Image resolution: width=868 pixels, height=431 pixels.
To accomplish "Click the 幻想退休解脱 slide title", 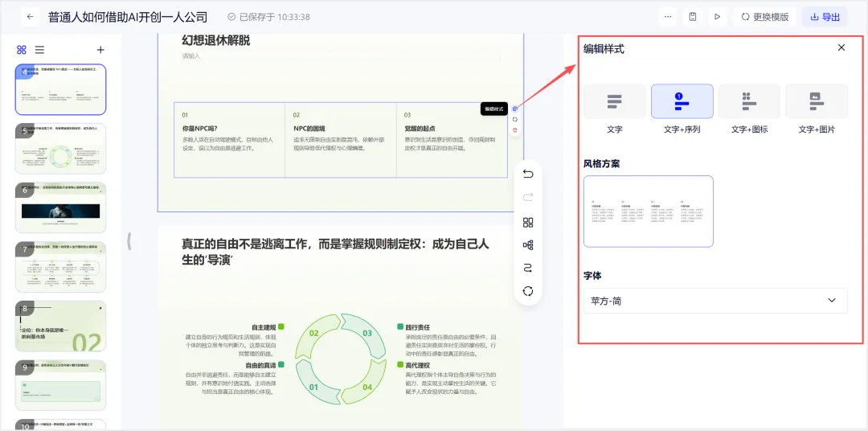I will coord(216,40).
